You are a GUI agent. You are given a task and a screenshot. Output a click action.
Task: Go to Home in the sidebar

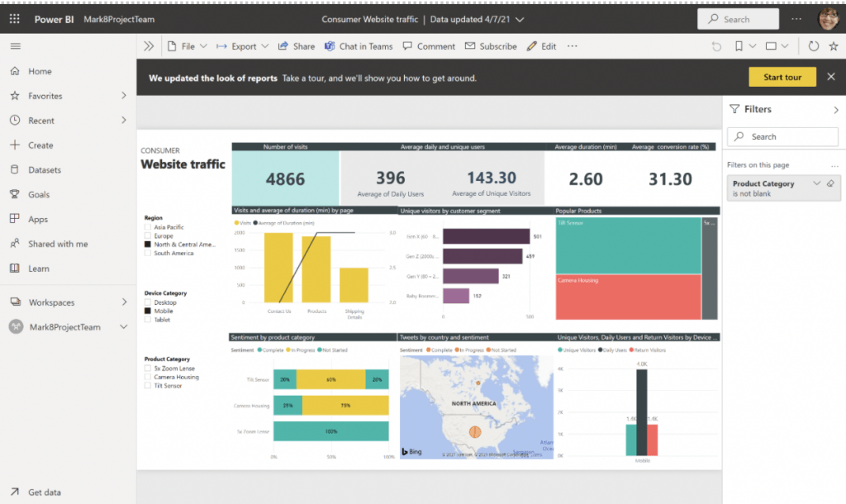(40, 71)
